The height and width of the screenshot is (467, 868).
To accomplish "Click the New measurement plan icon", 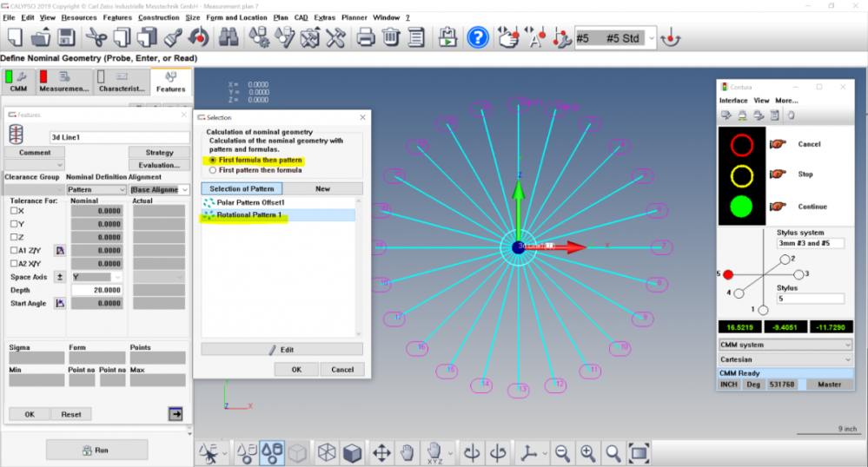I will (x=15, y=38).
